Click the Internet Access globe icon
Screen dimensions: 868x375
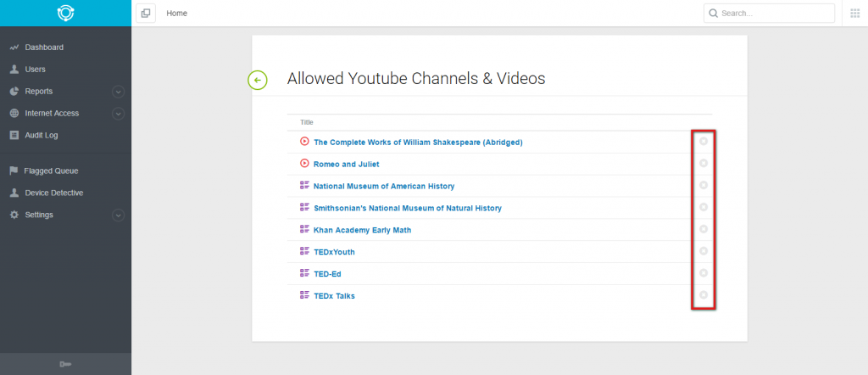14,113
